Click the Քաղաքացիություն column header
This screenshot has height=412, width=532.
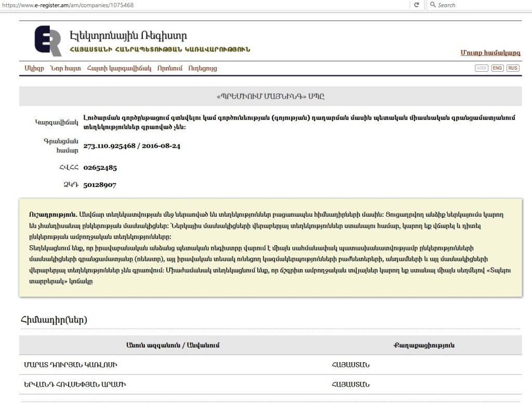click(x=424, y=345)
